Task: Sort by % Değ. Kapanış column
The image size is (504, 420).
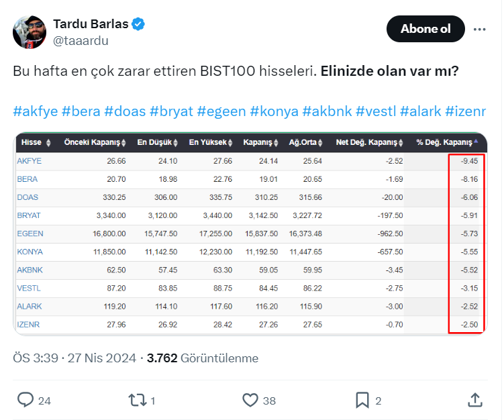Action: coord(447,142)
